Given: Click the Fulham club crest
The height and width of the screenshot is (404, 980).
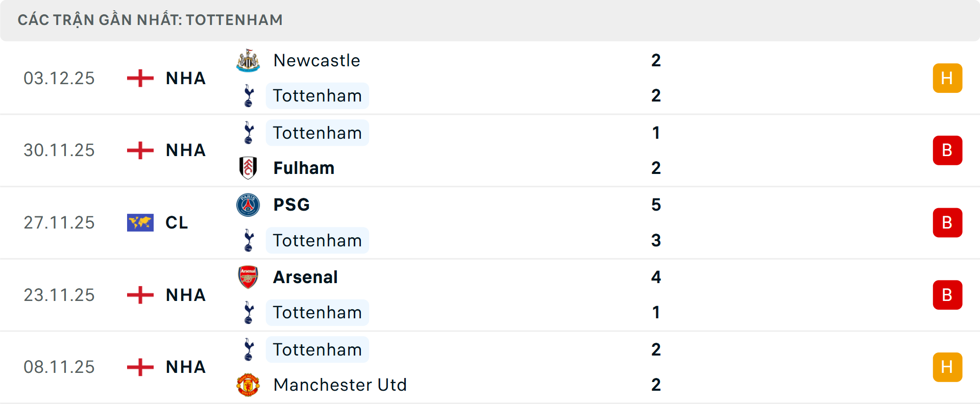Looking at the screenshot, I should 248,168.
